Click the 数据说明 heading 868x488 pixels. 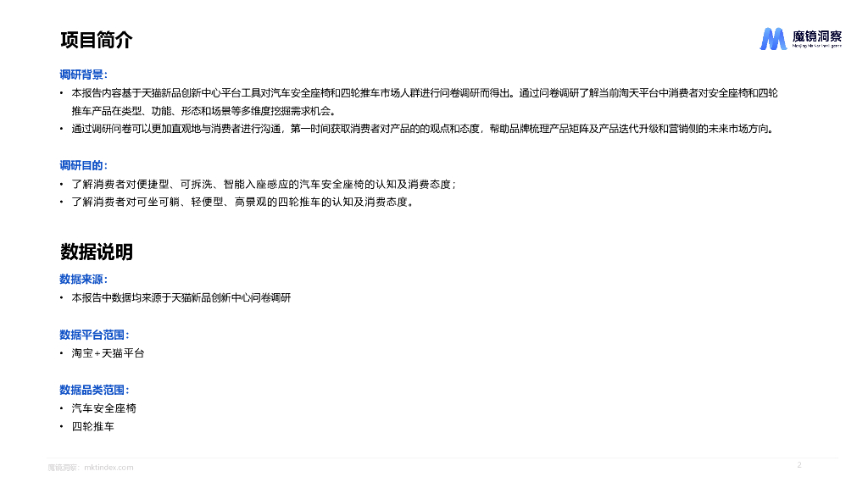97,252
